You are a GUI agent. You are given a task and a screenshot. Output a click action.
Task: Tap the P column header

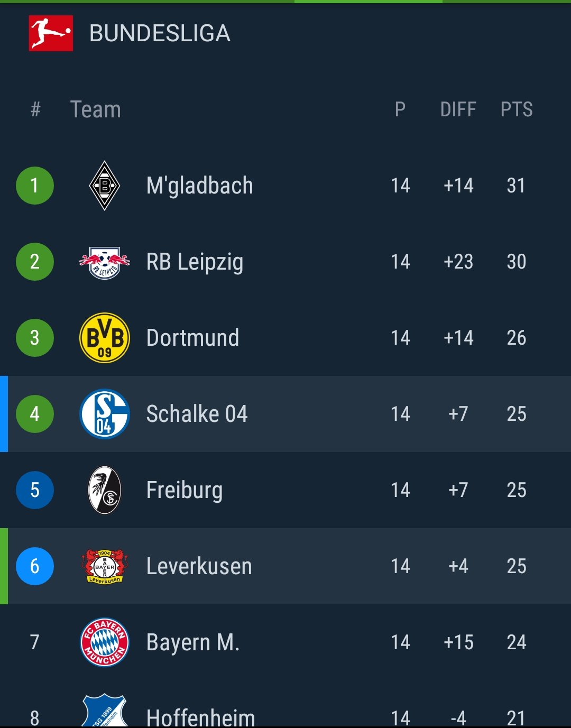point(400,109)
